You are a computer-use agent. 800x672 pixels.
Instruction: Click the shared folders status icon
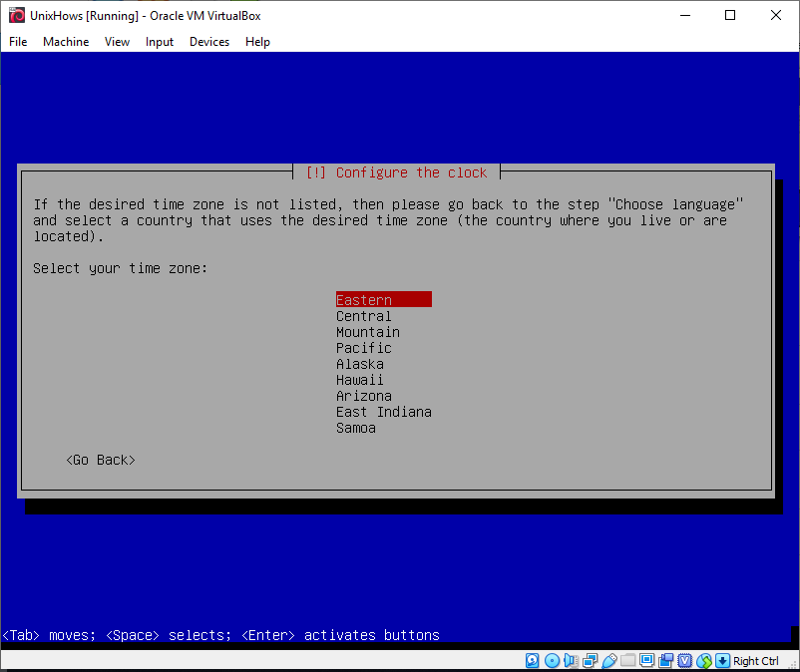point(628,661)
